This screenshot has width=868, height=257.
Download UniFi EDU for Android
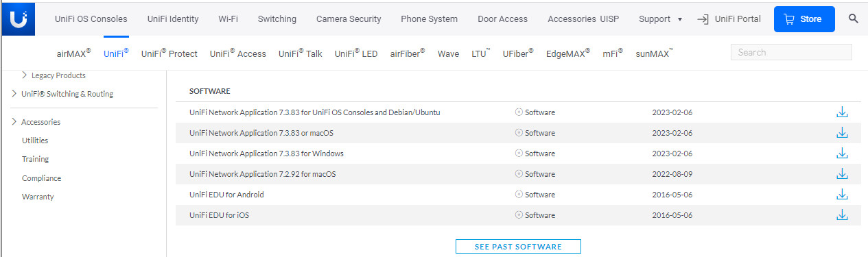point(842,195)
